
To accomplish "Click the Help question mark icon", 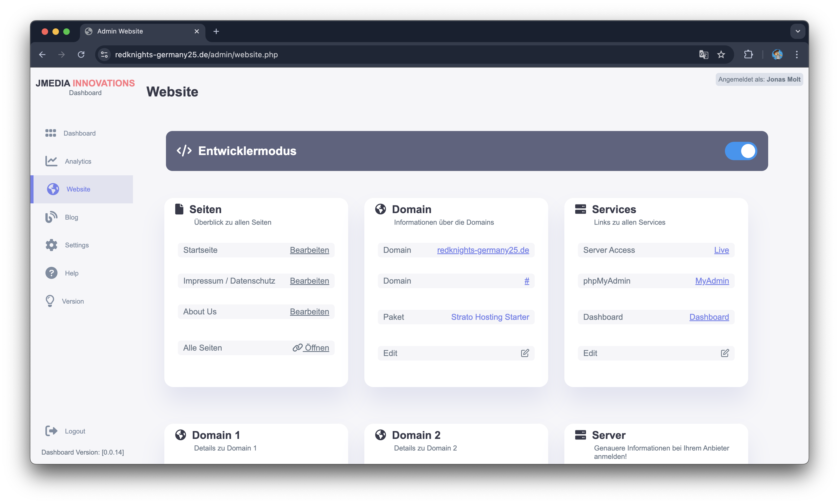I will click(x=51, y=273).
